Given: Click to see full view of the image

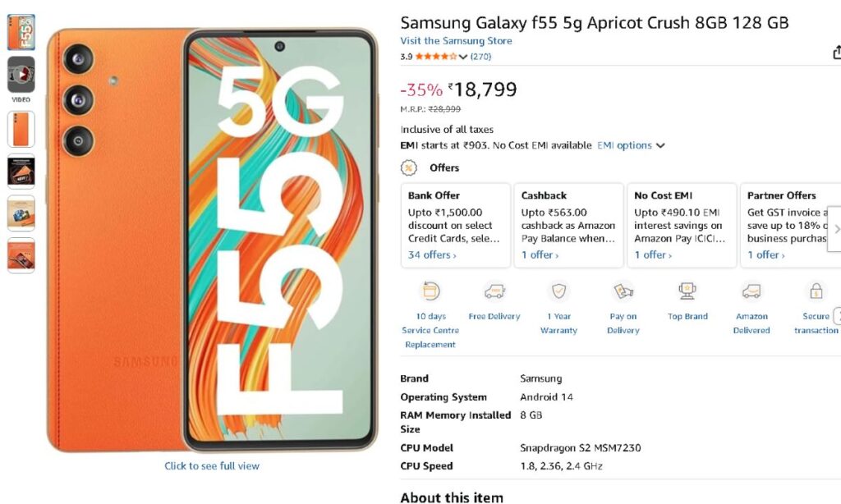Looking at the screenshot, I should [211, 465].
